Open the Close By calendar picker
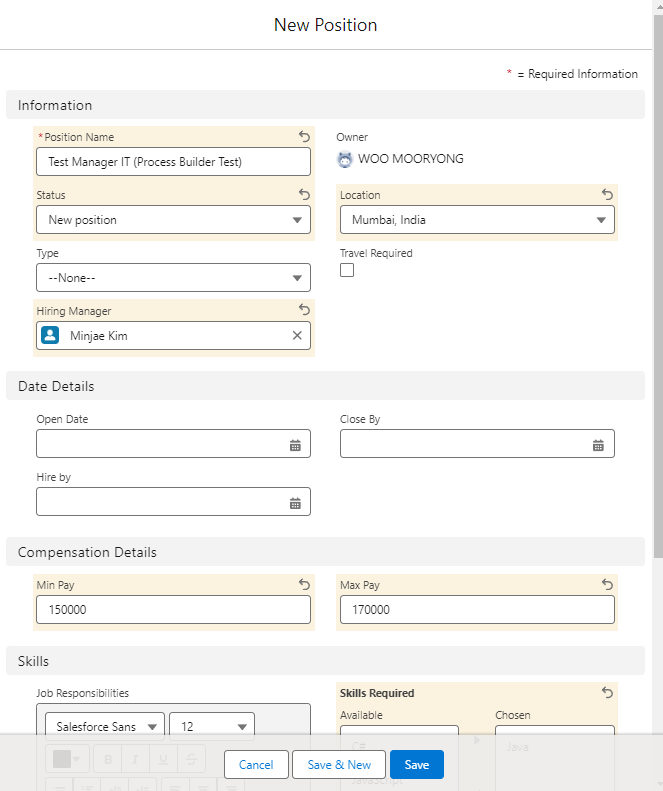This screenshot has height=791, width=663. (x=598, y=445)
